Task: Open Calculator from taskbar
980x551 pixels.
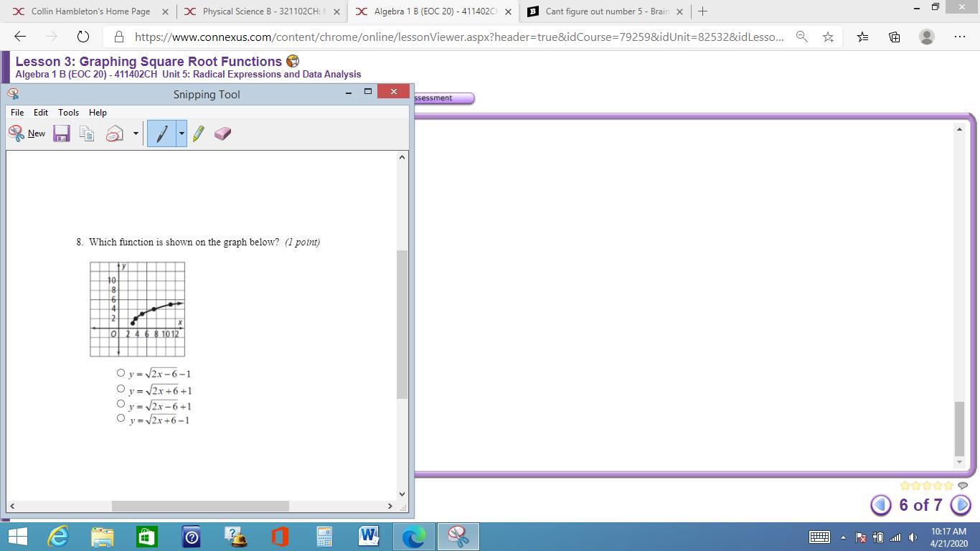Action: [x=324, y=537]
